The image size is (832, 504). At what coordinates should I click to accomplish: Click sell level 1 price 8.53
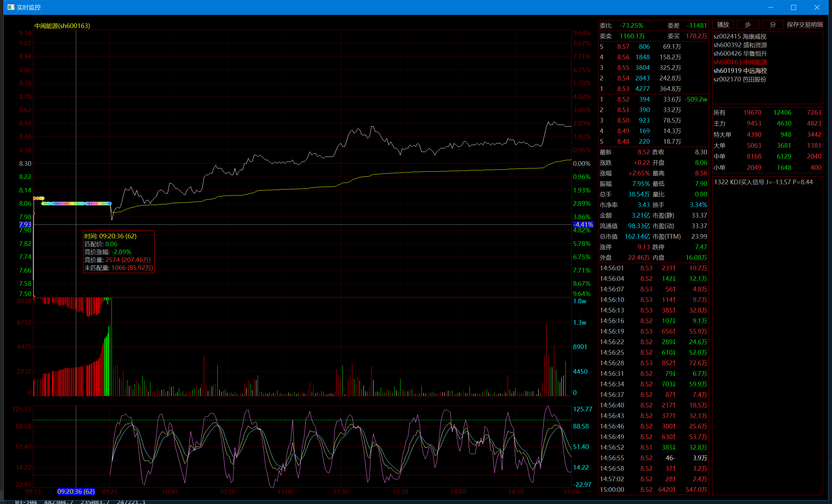[623, 89]
